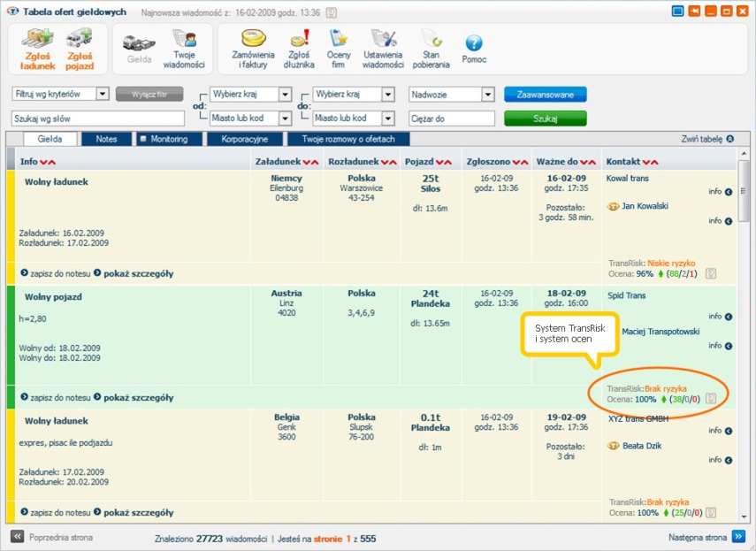Click the Wyłącz filtr button
Screen dimensions: 756x551
coord(149,94)
